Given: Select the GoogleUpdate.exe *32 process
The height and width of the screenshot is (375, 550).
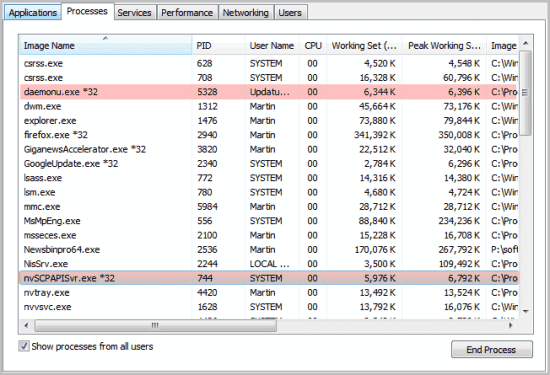Looking at the screenshot, I should [269, 164].
